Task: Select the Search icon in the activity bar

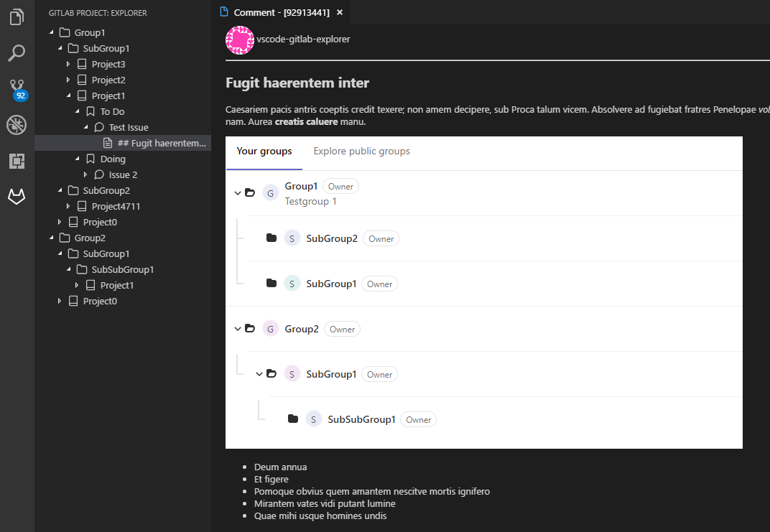Action: (x=16, y=52)
